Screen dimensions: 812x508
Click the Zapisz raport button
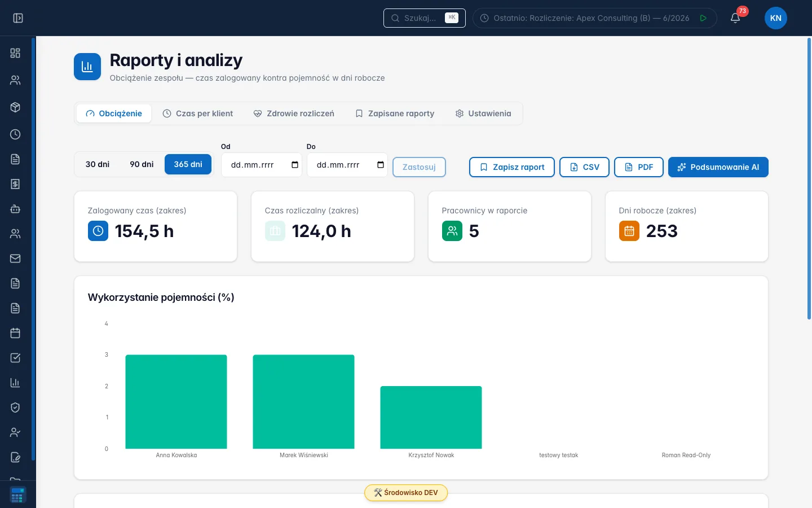click(512, 167)
